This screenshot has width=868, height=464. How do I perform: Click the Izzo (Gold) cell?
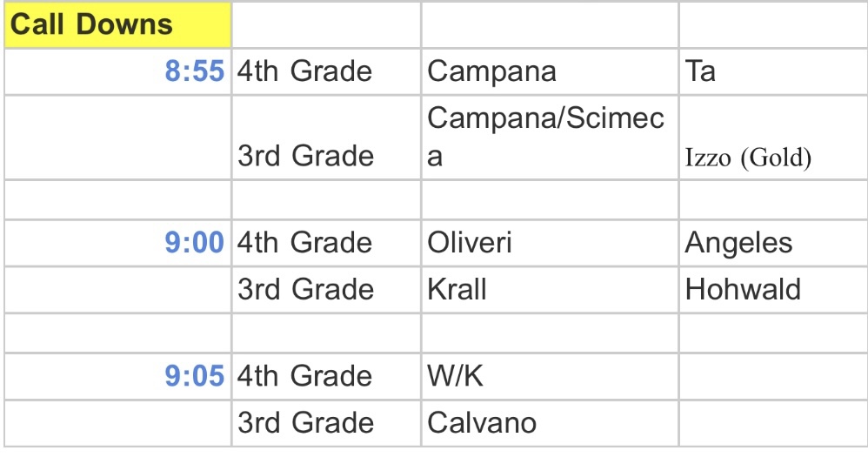[x=748, y=158]
